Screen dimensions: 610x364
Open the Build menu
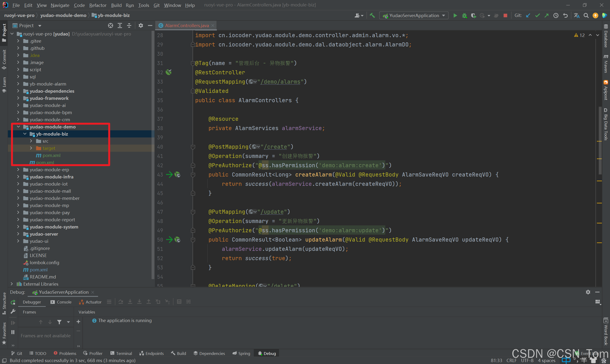(116, 5)
